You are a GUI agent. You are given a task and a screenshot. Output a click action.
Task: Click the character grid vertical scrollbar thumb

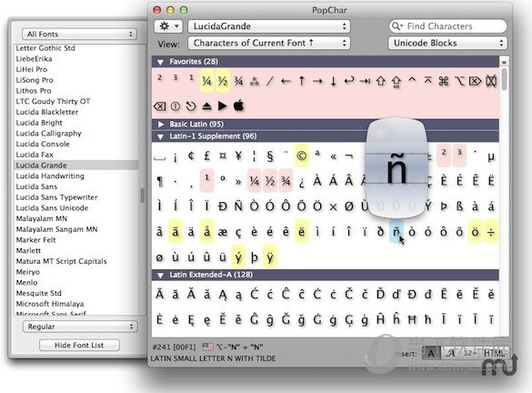(504, 79)
